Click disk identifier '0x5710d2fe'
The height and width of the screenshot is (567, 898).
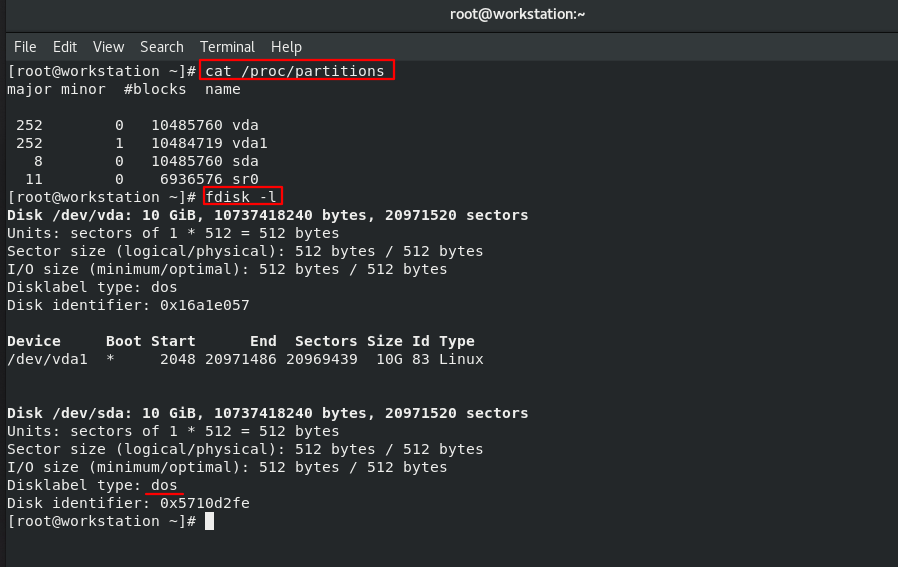click(204, 503)
